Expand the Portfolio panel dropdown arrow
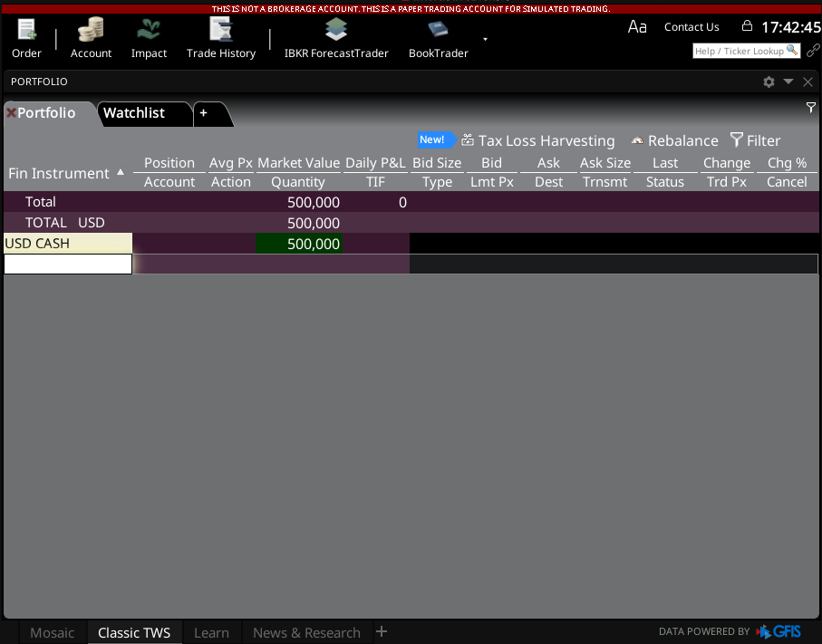Viewport: 822px width, 644px height. (788, 82)
